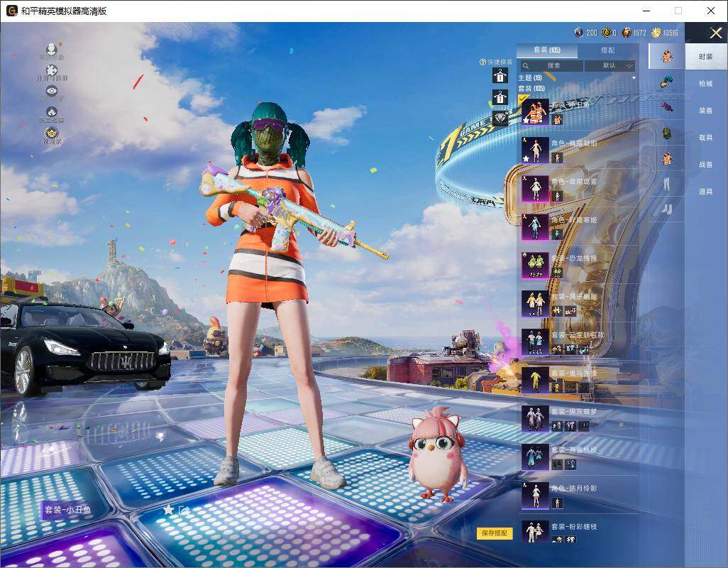Select the orange striped top subcategory icon

tap(667, 158)
